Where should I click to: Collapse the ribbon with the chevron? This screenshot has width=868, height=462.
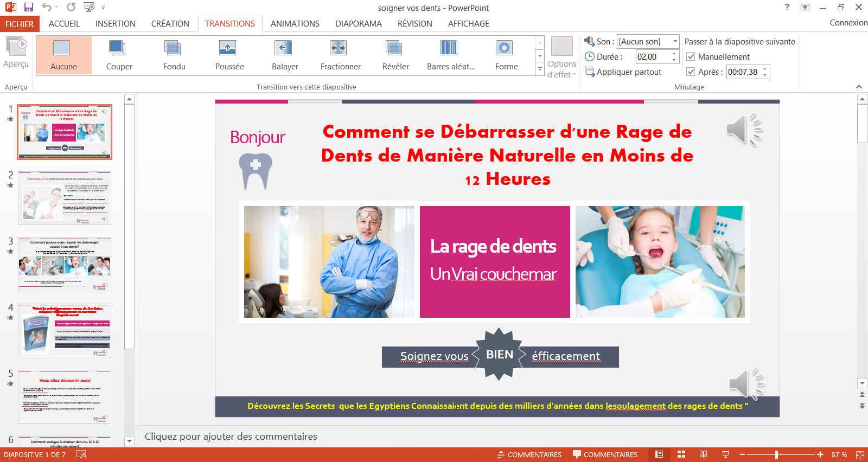click(859, 87)
